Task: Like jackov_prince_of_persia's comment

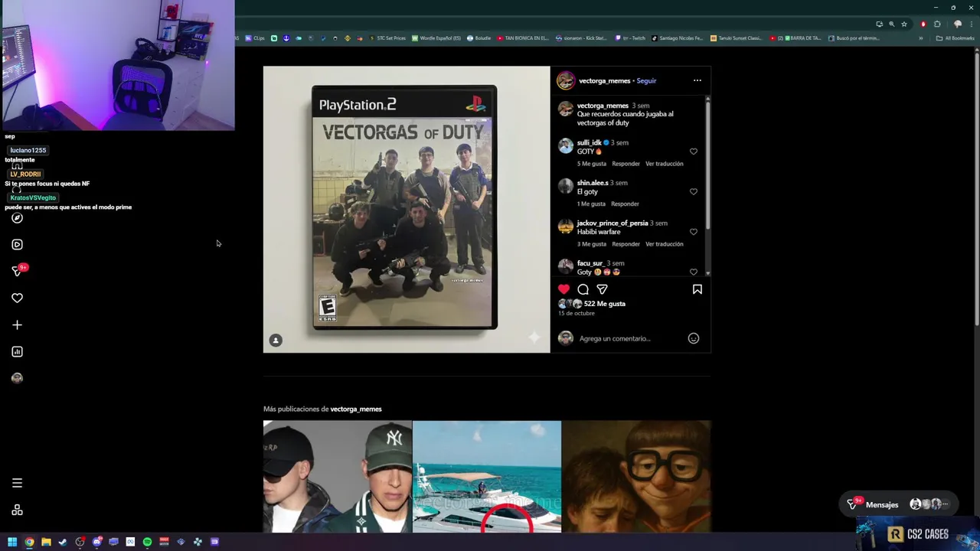Action: tap(694, 232)
